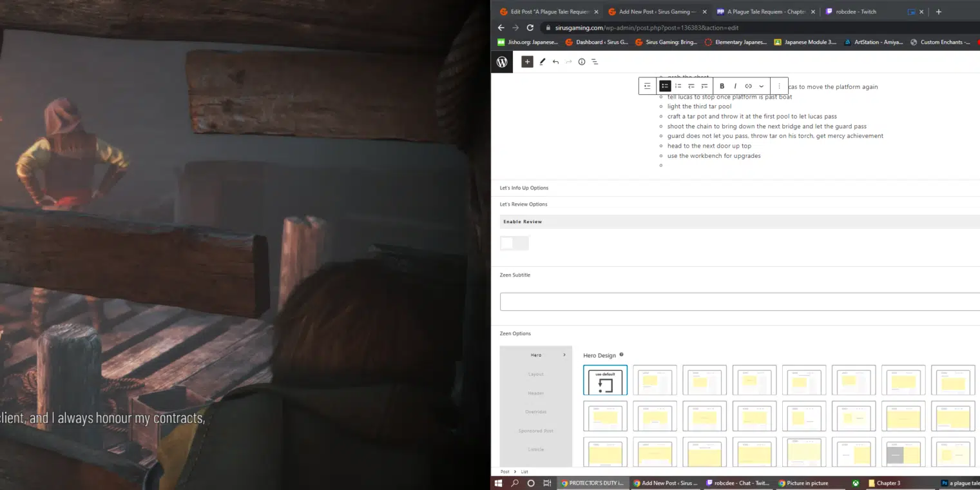
Task: Close the robcdee Twitch tab
Action: coord(921,12)
